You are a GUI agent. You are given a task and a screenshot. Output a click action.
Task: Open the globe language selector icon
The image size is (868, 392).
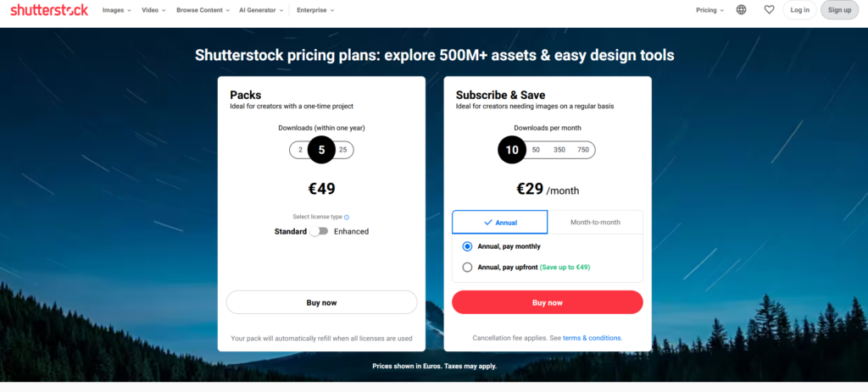[742, 10]
